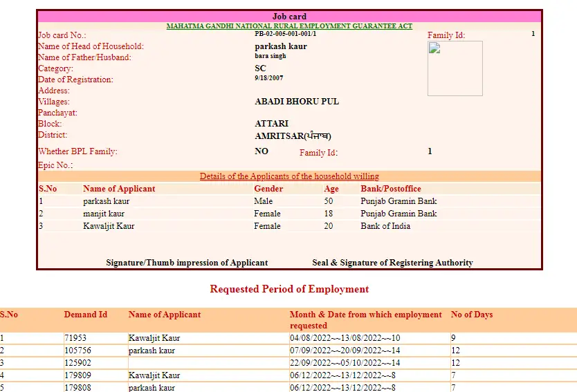Click parkash kaur in the applicants table
Screen dimensions: 577x392
click(x=106, y=201)
